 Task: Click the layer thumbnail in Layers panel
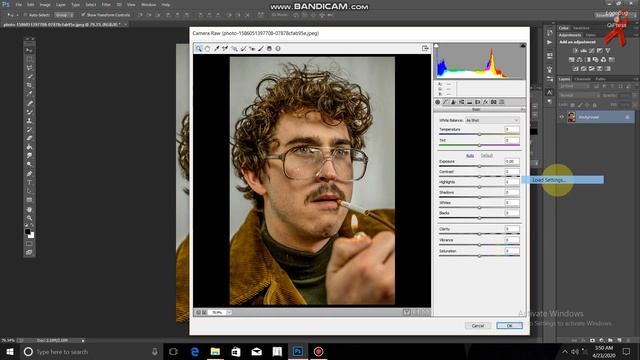[571, 117]
